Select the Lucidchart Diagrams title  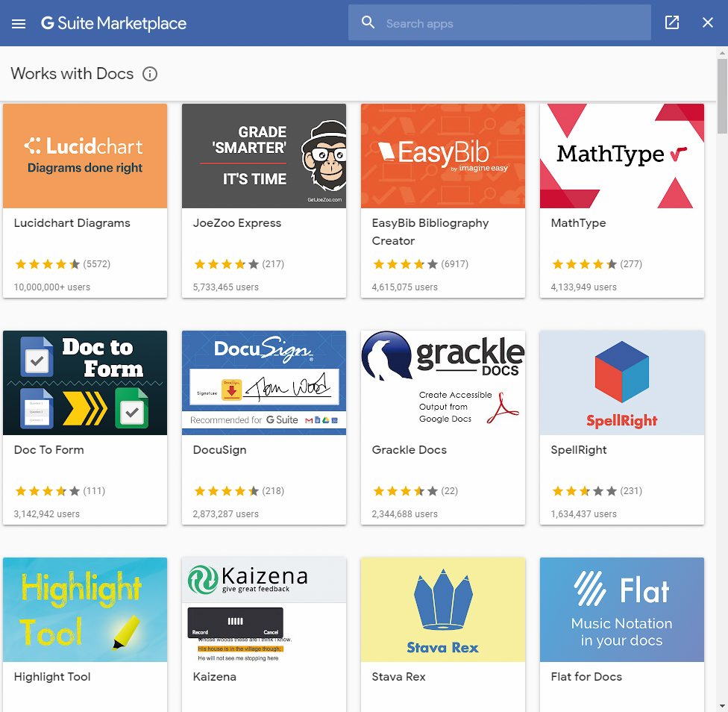coord(72,223)
